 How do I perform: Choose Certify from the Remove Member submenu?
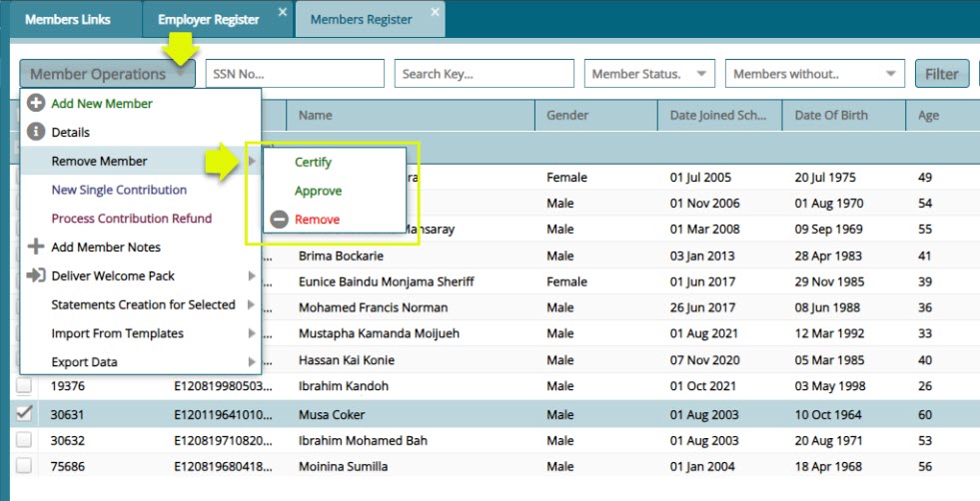point(313,163)
